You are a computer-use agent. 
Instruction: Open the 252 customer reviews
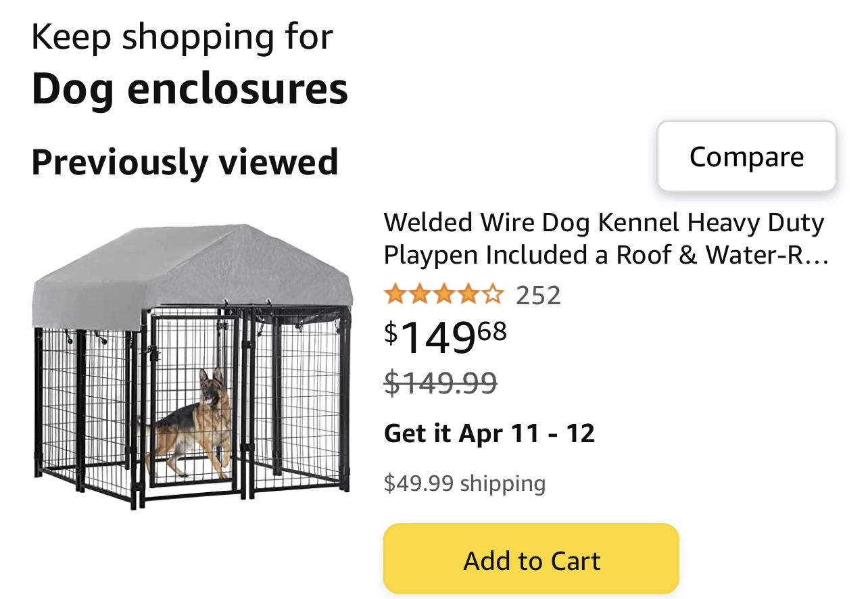tap(537, 293)
